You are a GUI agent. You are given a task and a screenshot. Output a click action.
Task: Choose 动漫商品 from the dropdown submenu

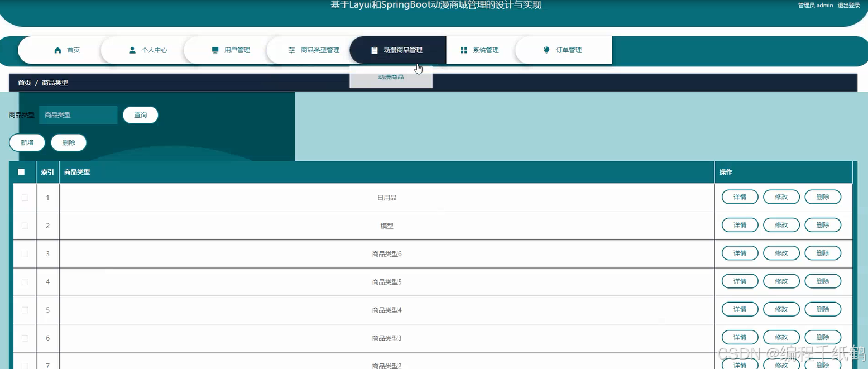click(391, 77)
